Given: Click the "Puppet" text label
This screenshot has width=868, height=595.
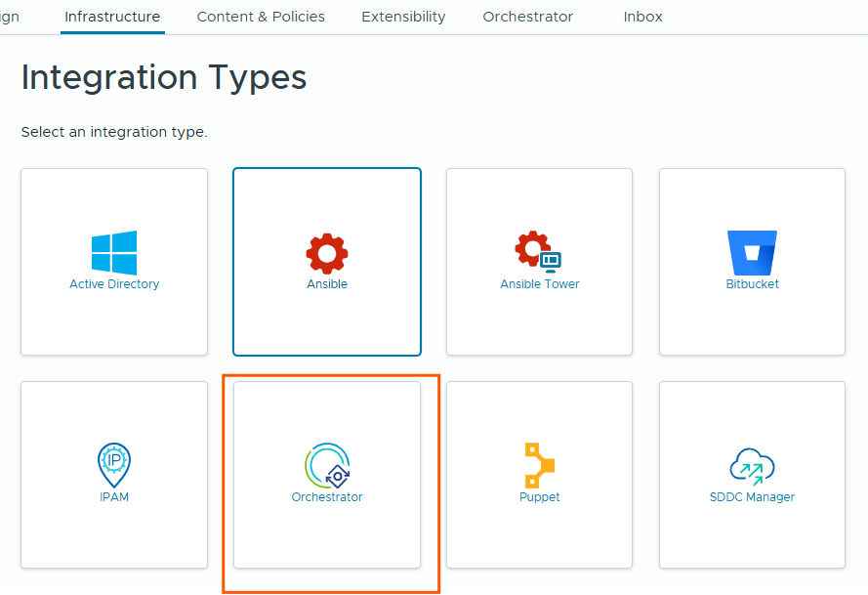Looking at the screenshot, I should click(540, 497).
